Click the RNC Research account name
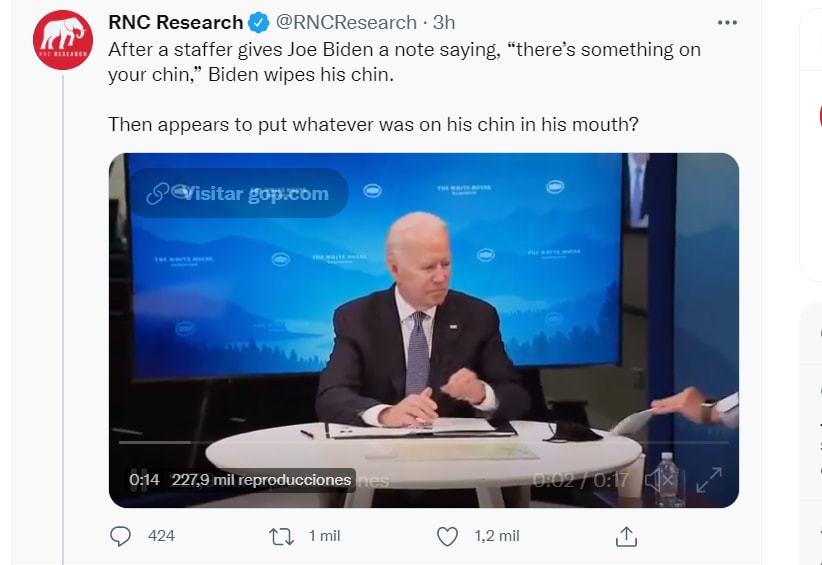The image size is (822, 565). pos(175,22)
